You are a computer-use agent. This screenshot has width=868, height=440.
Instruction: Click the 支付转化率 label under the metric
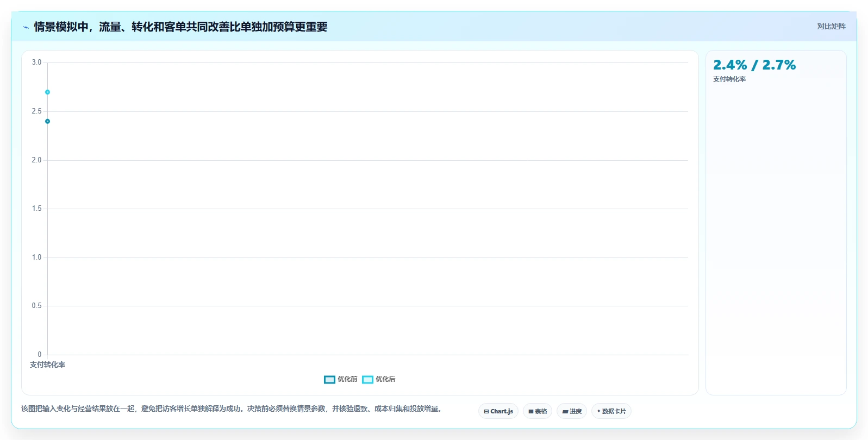pyautogui.click(x=729, y=79)
